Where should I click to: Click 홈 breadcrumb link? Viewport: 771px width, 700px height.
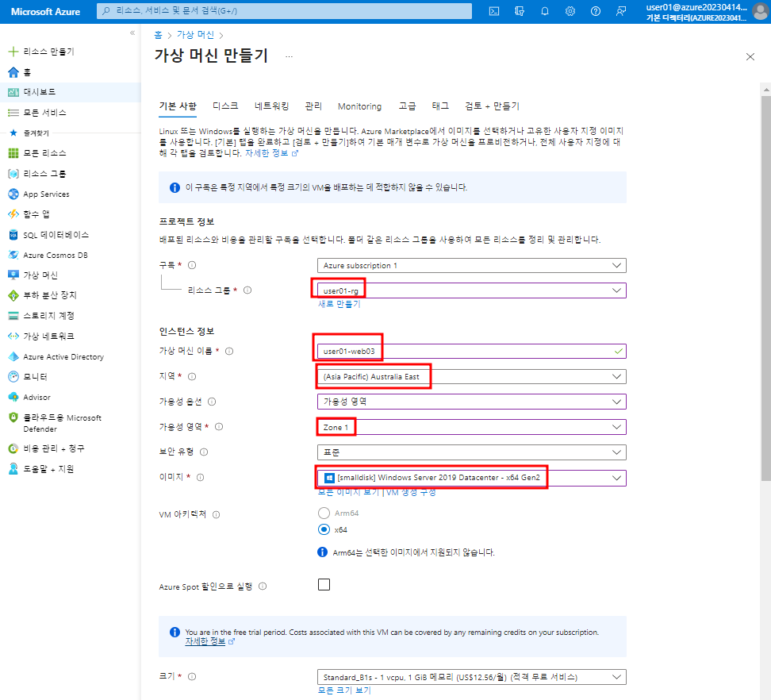(x=159, y=35)
